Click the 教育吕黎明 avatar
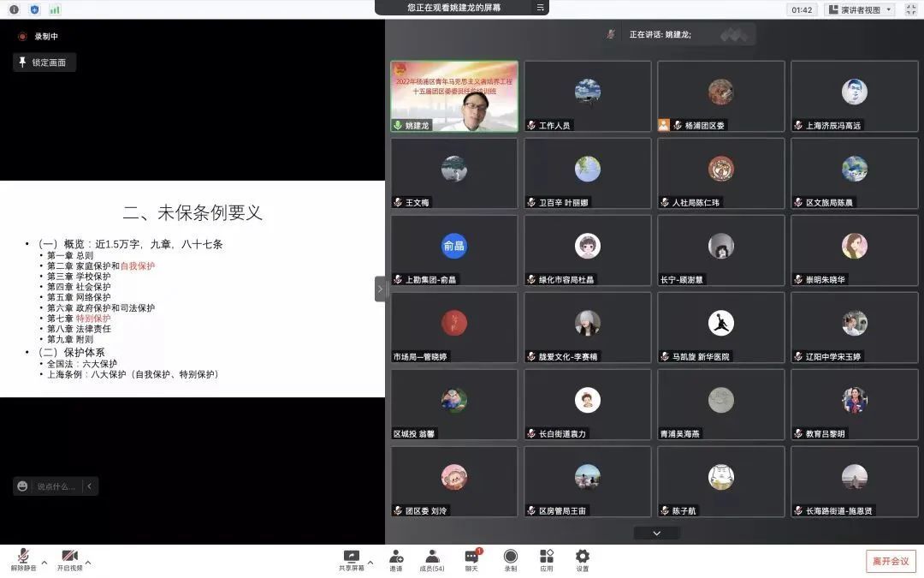924x578 pixels. pos(855,400)
